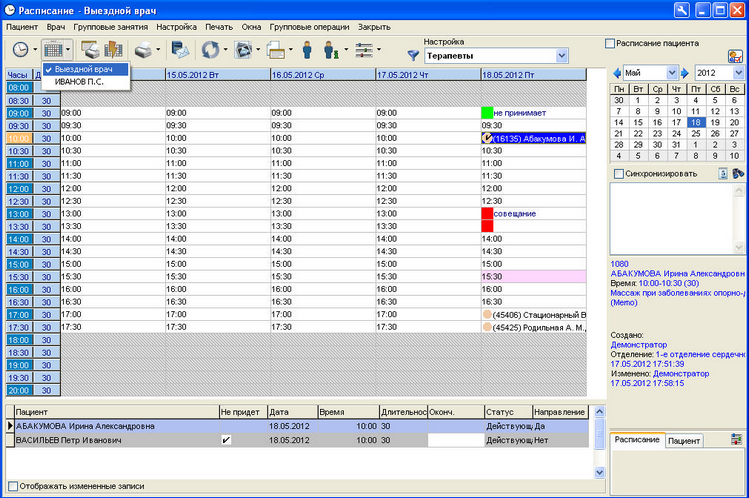This screenshot has height=498, width=749.
Task: Switch to the Пациент tab
Action: pos(684,441)
